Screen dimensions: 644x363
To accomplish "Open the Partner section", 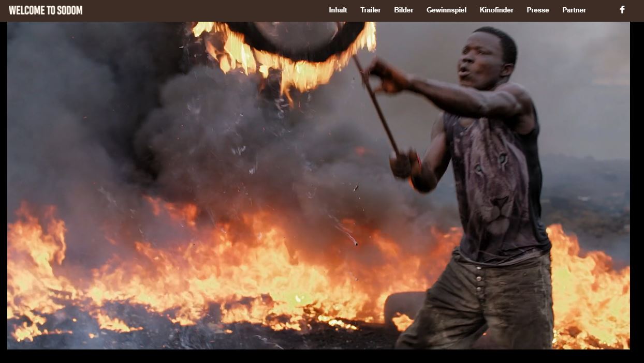I will click(574, 10).
